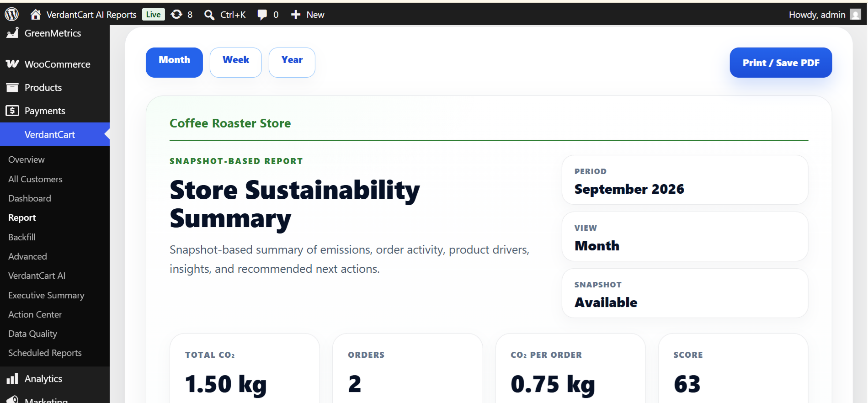Open the Howdy, admin account menu
Image resolution: width=868 pixels, height=403 pixels.
[817, 15]
